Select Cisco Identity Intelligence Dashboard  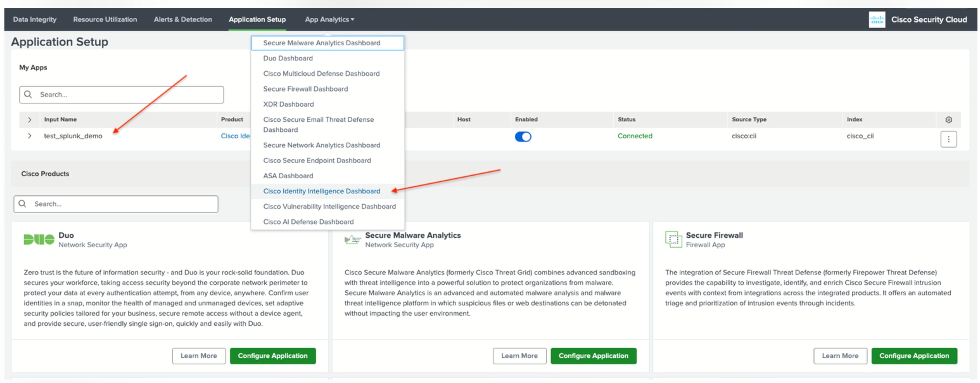point(321,191)
